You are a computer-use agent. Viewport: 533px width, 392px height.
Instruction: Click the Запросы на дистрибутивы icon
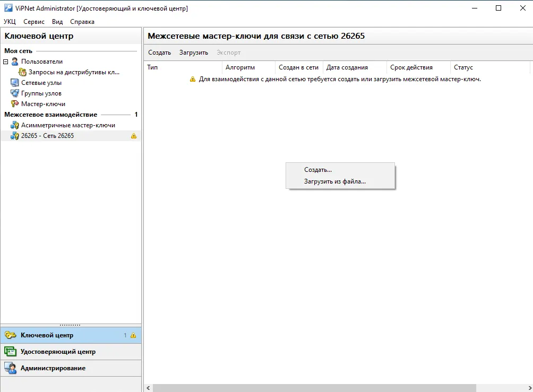[x=22, y=72]
